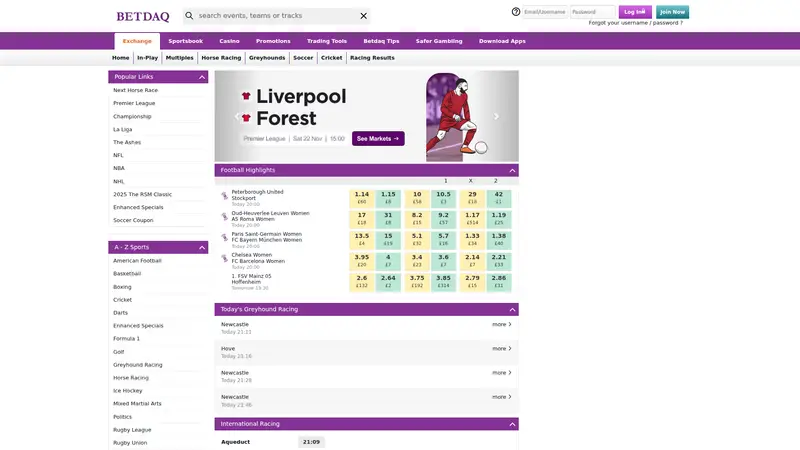
Task: Open the Casino tab
Action: pyautogui.click(x=229, y=41)
